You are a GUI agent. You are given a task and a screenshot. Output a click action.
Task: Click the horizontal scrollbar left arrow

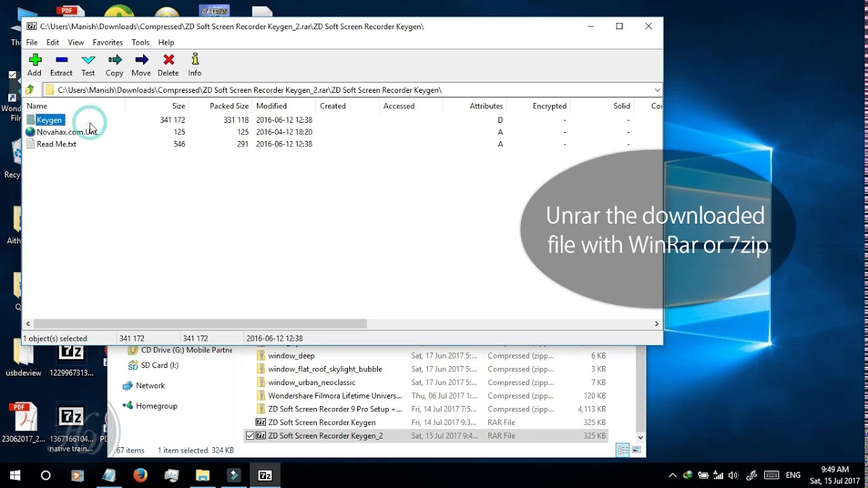tap(28, 324)
